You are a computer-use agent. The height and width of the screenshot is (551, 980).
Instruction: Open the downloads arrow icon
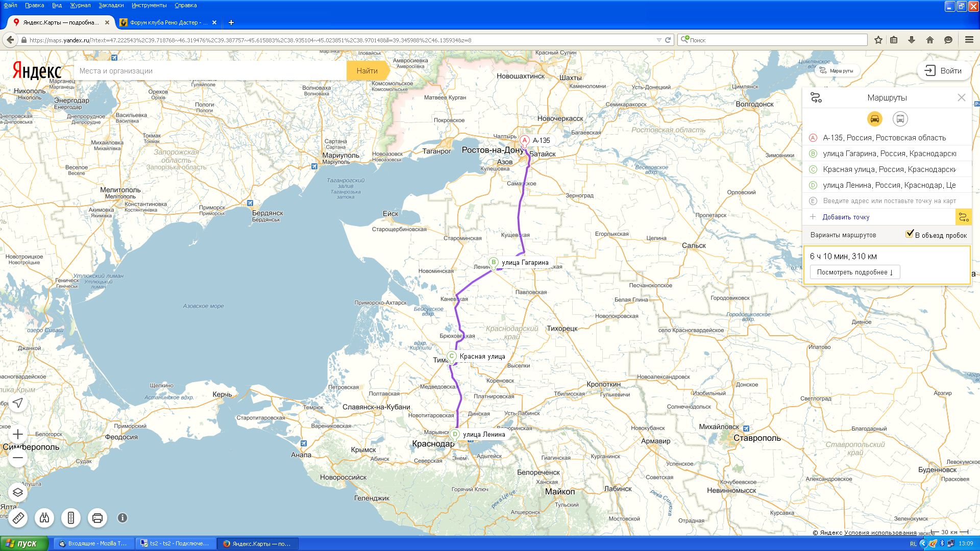(x=912, y=40)
